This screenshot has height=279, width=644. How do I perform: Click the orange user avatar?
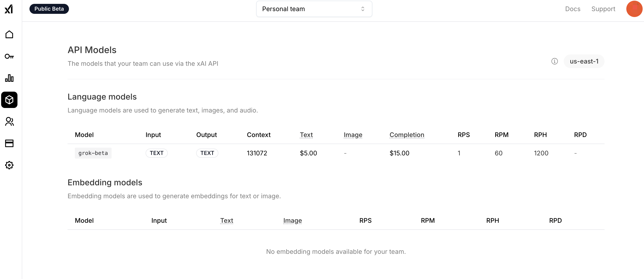coord(634,9)
